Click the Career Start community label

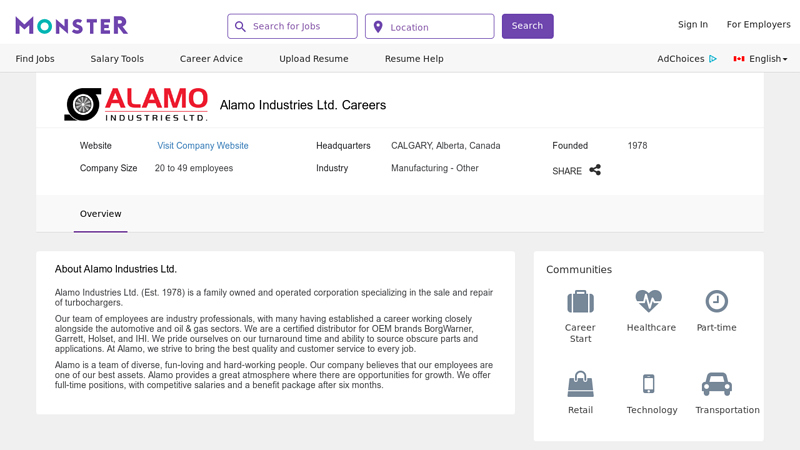tap(580, 333)
